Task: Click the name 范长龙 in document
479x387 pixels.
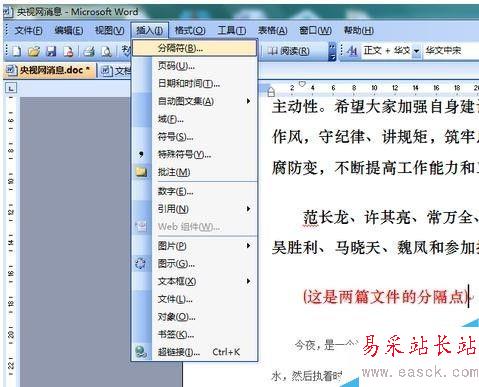Action: tap(326, 218)
